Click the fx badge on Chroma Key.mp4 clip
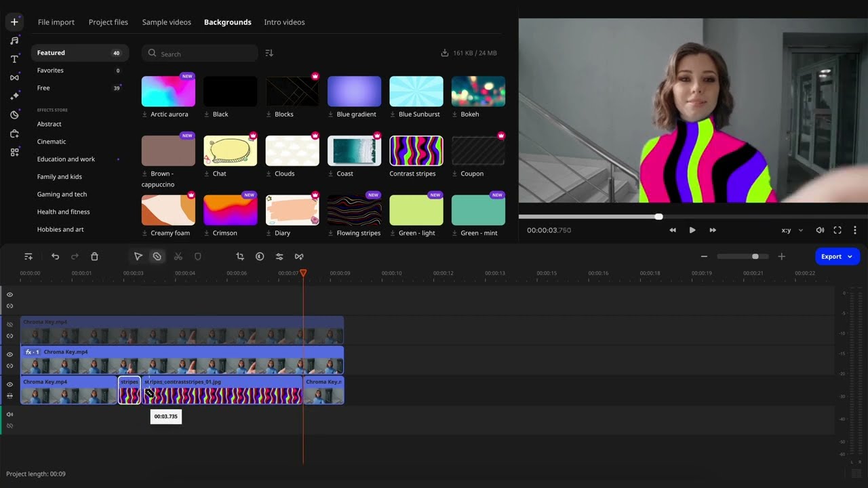 (x=32, y=352)
